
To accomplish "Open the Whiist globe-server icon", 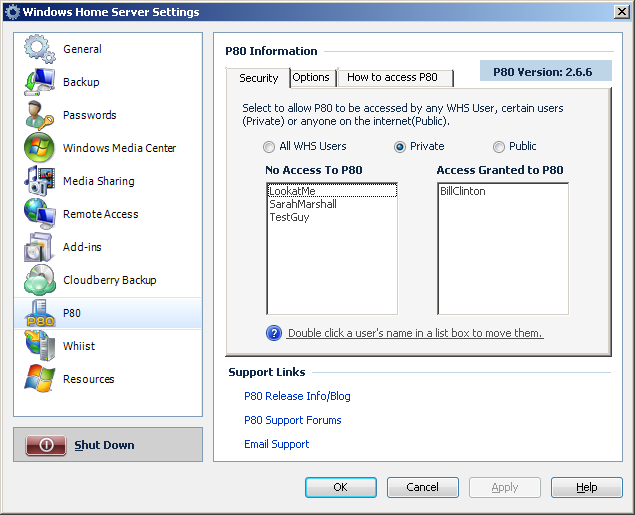I will click(x=39, y=346).
